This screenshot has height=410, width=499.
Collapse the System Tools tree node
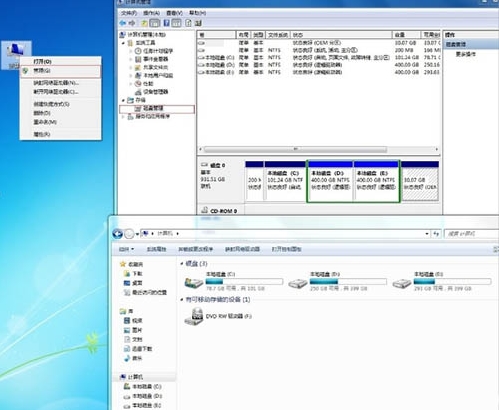[x=123, y=43]
